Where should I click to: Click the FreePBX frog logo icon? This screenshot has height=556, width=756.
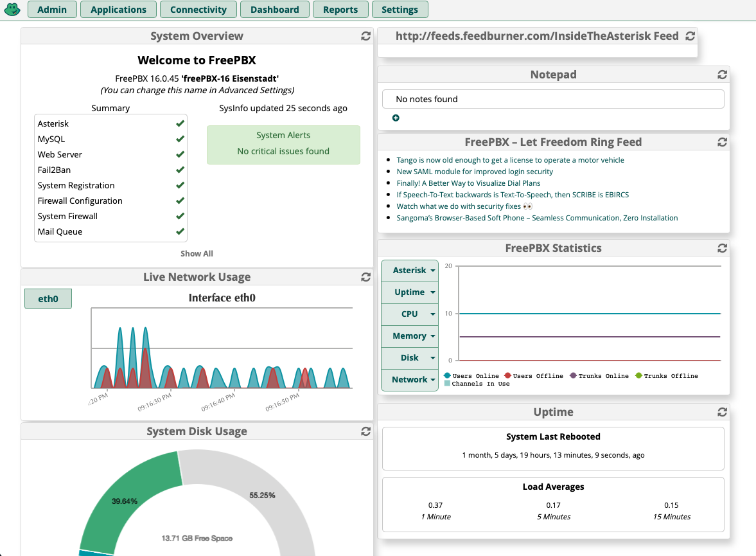(x=12, y=10)
